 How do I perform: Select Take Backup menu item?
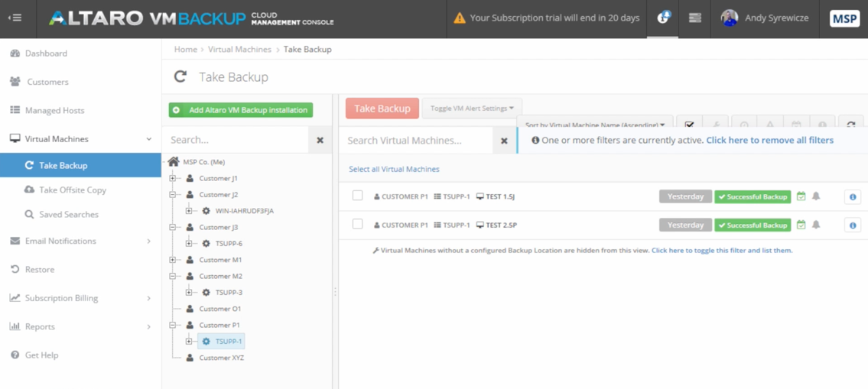(80, 165)
